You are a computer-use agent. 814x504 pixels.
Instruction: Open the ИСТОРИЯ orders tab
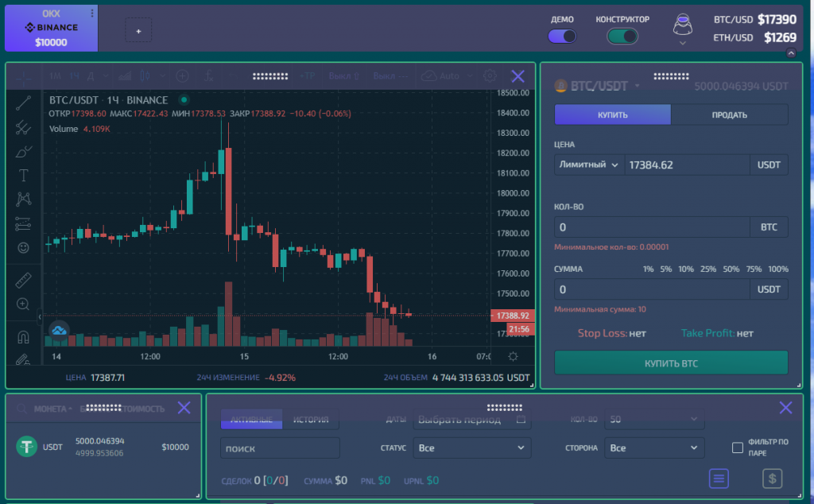(311, 420)
